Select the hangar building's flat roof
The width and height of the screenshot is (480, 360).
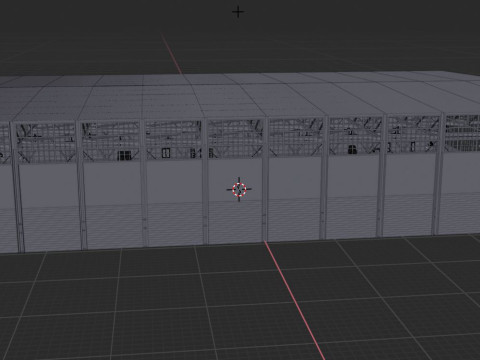point(240,97)
